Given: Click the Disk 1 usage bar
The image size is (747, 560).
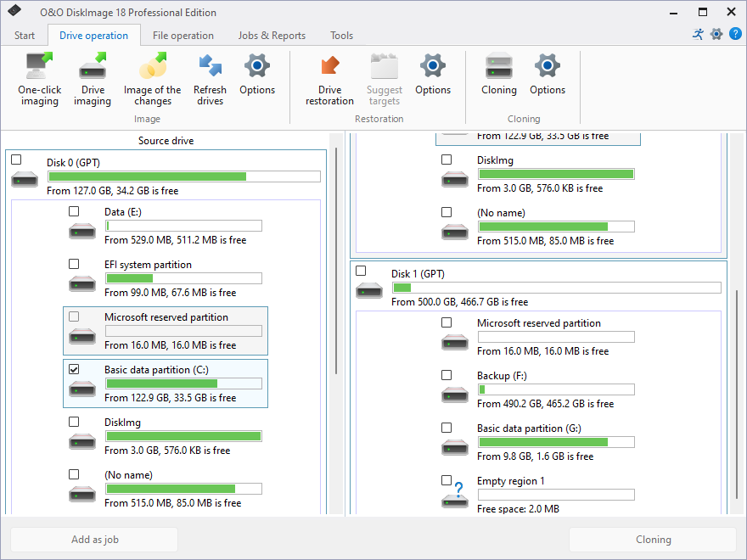Looking at the screenshot, I should 557,288.
